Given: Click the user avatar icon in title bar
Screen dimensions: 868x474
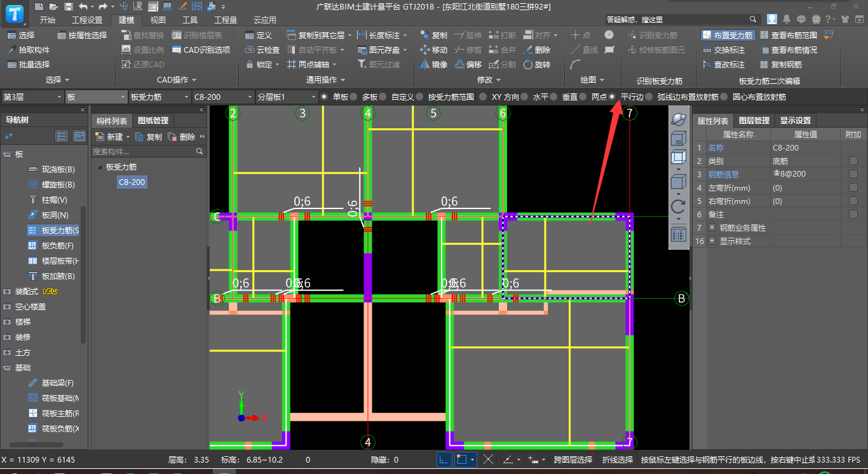Looking at the screenshot, I should [x=771, y=20].
